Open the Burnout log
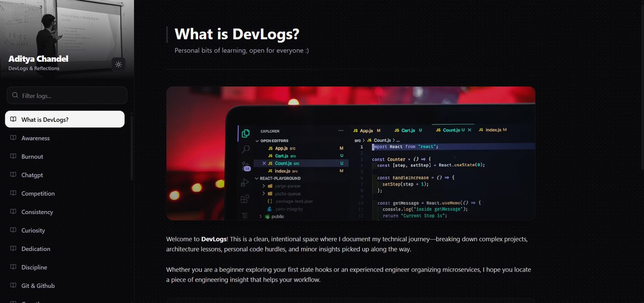 pos(65,157)
